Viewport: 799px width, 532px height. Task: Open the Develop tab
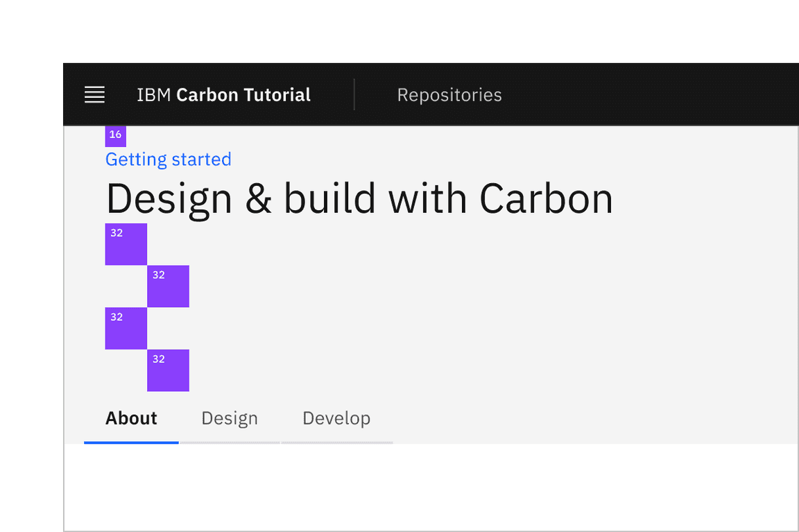tap(336, 418)
